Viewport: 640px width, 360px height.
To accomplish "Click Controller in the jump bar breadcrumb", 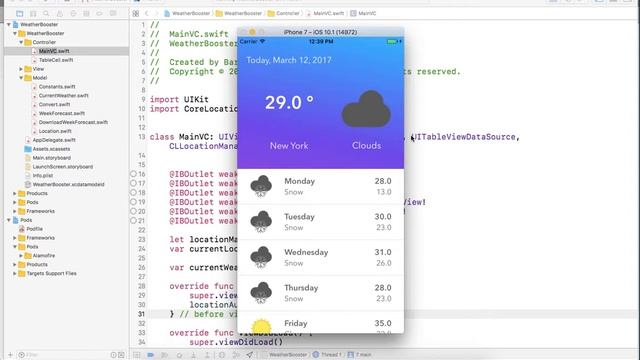I will pos(284,13).
